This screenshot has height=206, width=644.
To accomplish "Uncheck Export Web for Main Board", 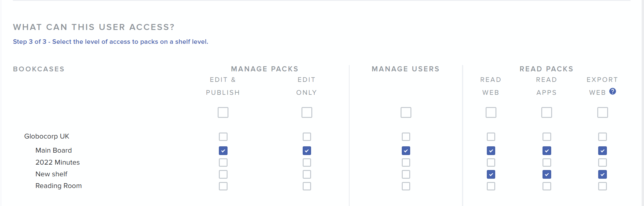I will [602, 151].
